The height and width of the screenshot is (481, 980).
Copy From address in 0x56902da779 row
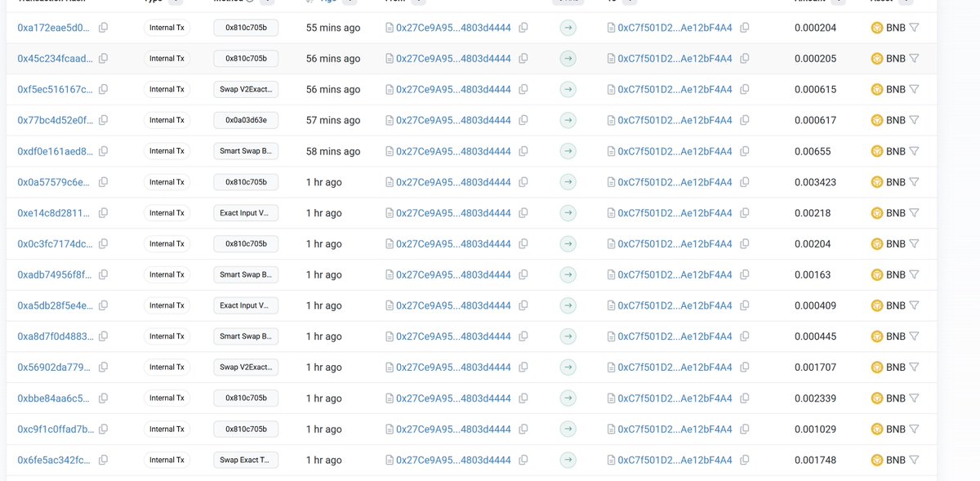(523, 367)
